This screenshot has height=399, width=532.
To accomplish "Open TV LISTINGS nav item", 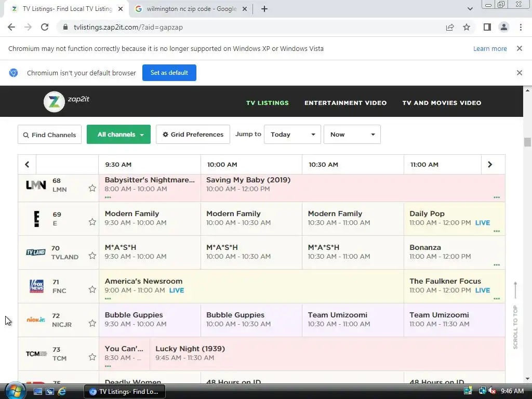I will [268, 103].
